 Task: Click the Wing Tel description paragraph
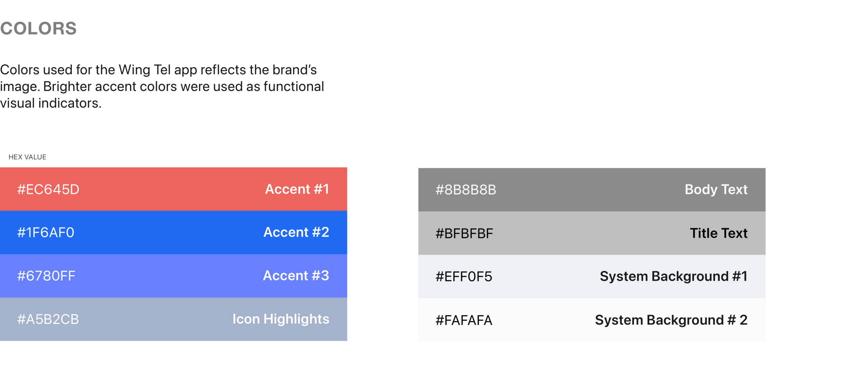coord(162,86)
